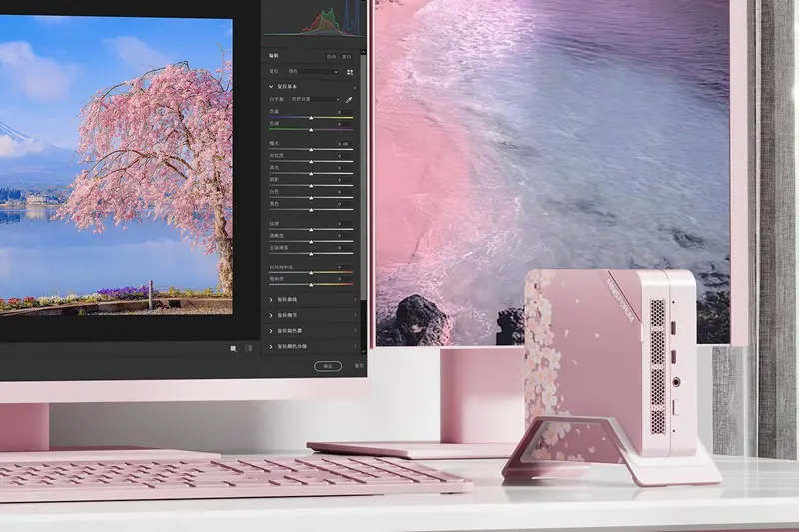Viewport: 799px width, 532px height.
Task: Click the scrollbar down arrow in edit panel
Action: tap(363, 351)
